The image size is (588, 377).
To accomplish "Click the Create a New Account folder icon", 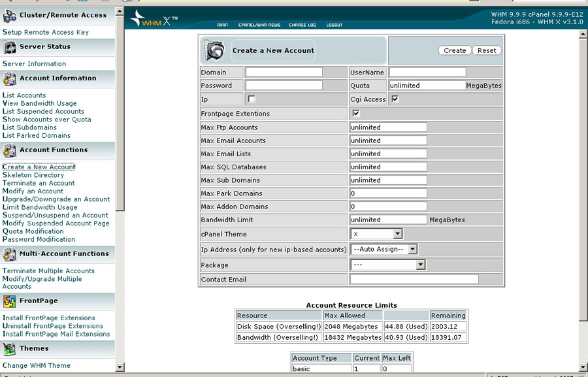I will (214, 50).
